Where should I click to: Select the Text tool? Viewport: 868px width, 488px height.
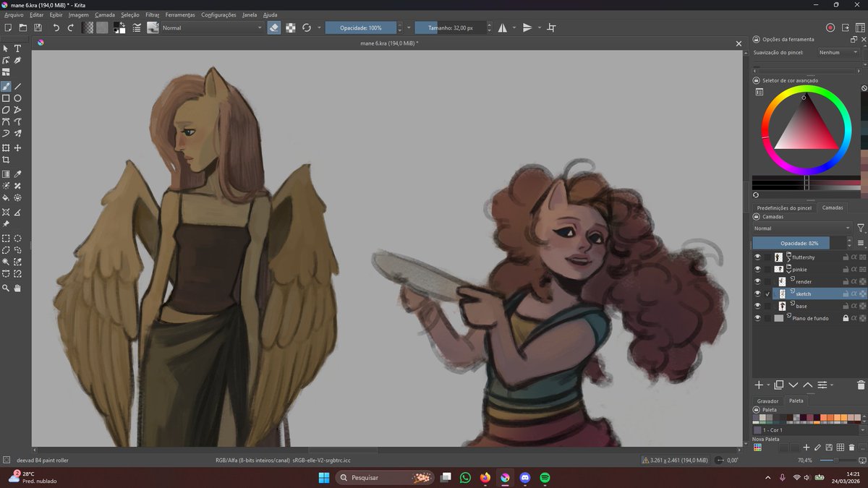click(x=18, y=48)
